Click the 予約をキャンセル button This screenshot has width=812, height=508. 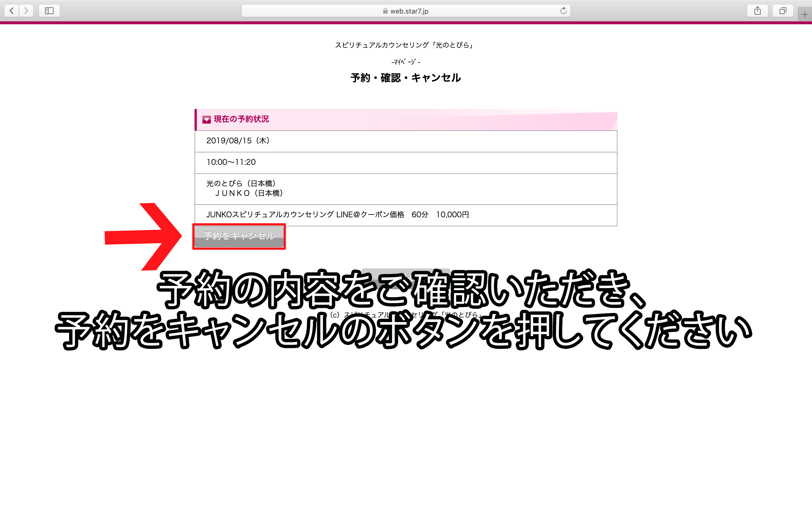(239, 236)
